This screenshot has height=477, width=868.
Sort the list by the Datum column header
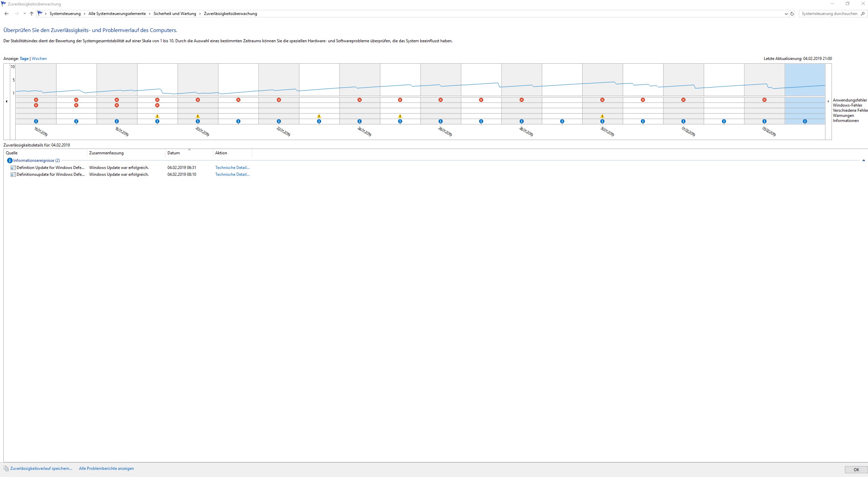tap(174, 153)
